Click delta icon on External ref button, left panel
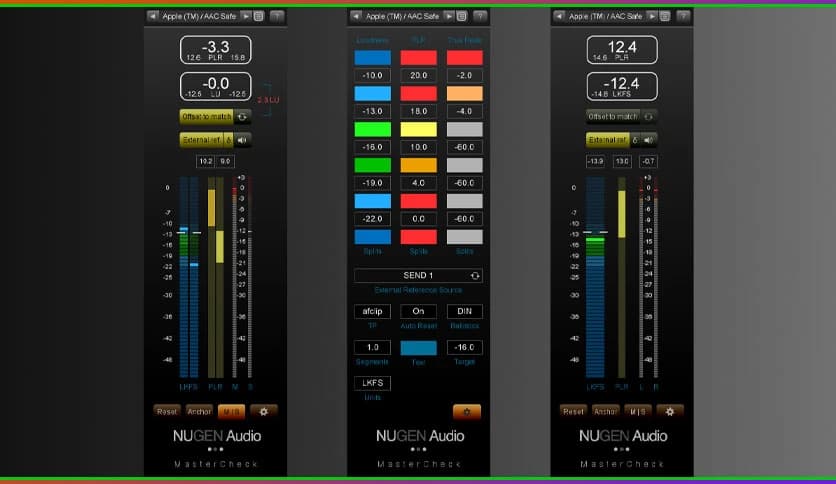The height and width of the screenshot is (484, 836). click(x=229, y=140)
